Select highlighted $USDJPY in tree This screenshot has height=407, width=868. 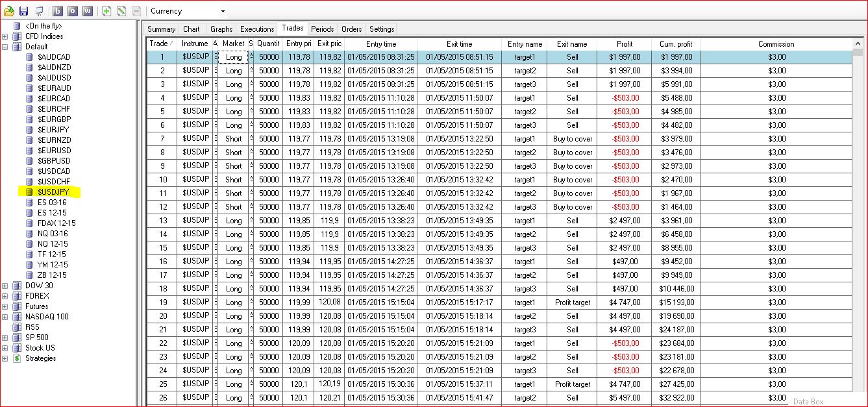(x=53, y=192)
